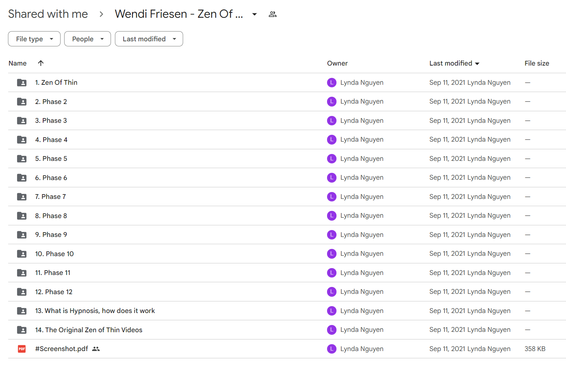Screen dimensions: 566x392
Task: Reverse sort order with the Name arrow
Action: tap(41, 63)
